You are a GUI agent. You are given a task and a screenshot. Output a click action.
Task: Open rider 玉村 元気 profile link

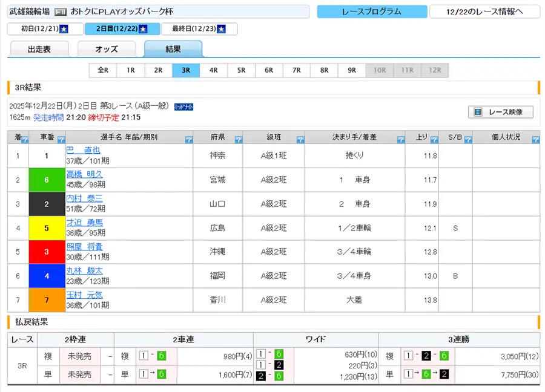click(84, 295)
